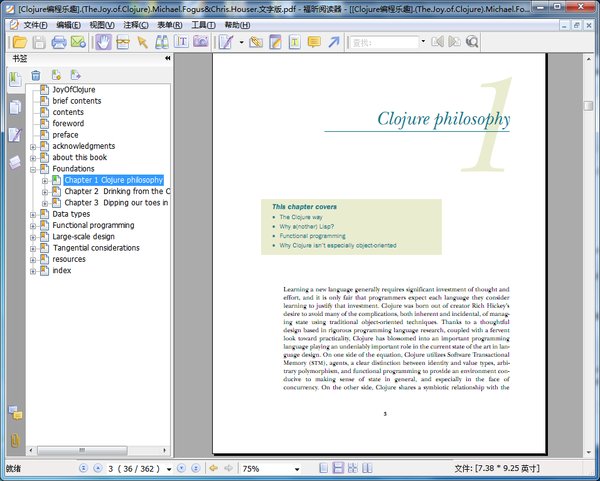Select the Hand tool
Viewport: 600px width, 481px height.
tap(103, 42)
